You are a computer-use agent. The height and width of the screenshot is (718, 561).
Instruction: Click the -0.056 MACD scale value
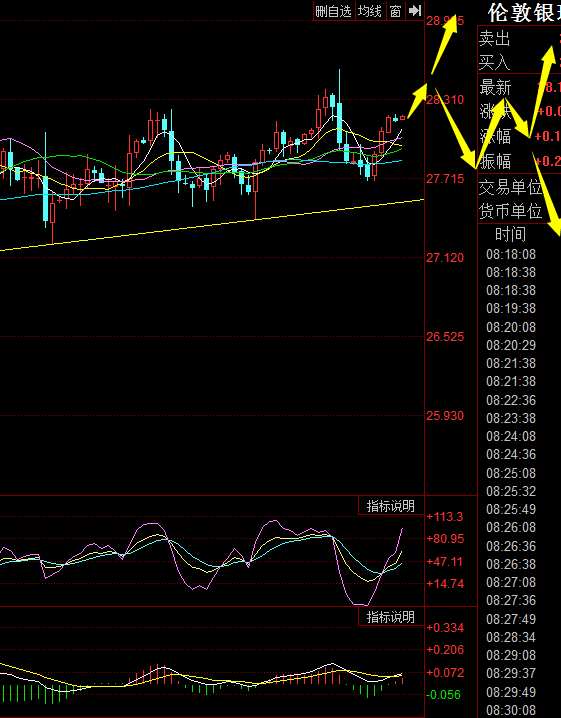click(x=443, y=695)
